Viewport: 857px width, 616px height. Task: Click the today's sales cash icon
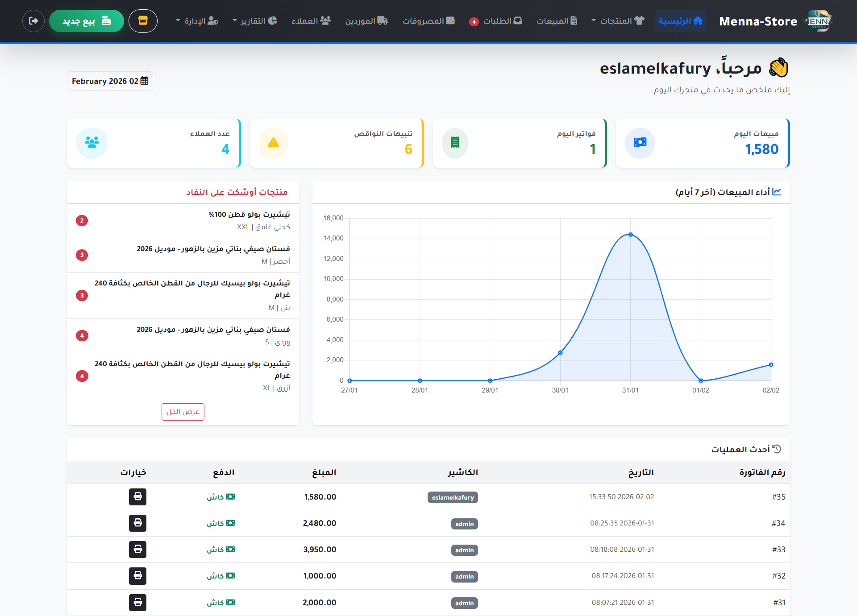640,143
